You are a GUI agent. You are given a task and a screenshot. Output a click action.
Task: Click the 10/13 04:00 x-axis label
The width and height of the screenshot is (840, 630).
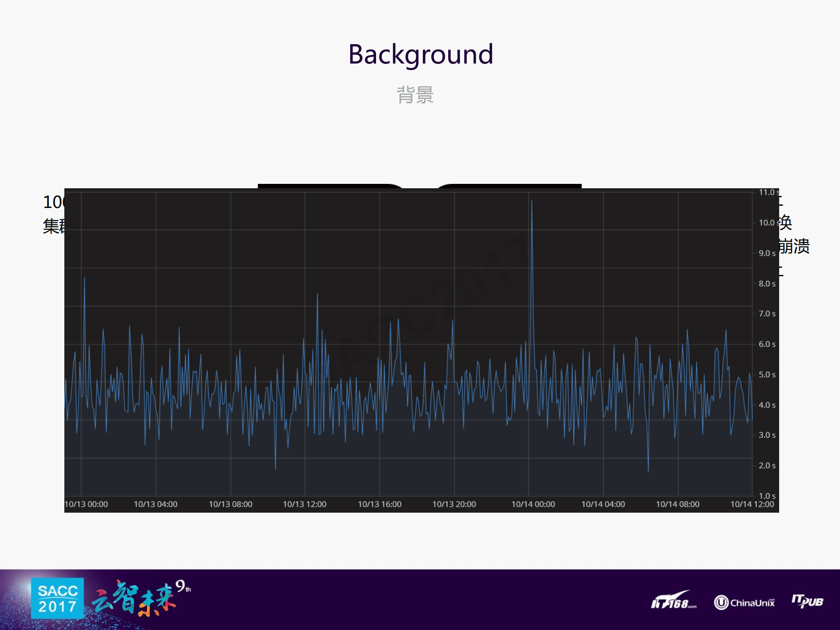pos(155,504)
